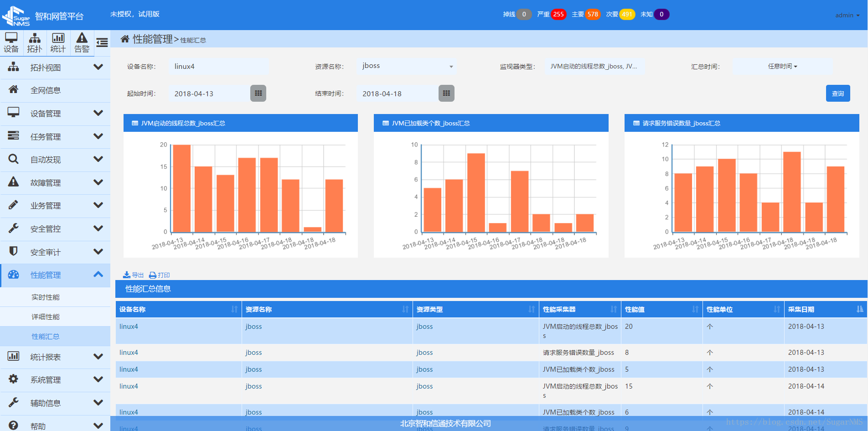
Task: Collapse sidebar with the menu toggle icon
Action: (x=102, y=42)
